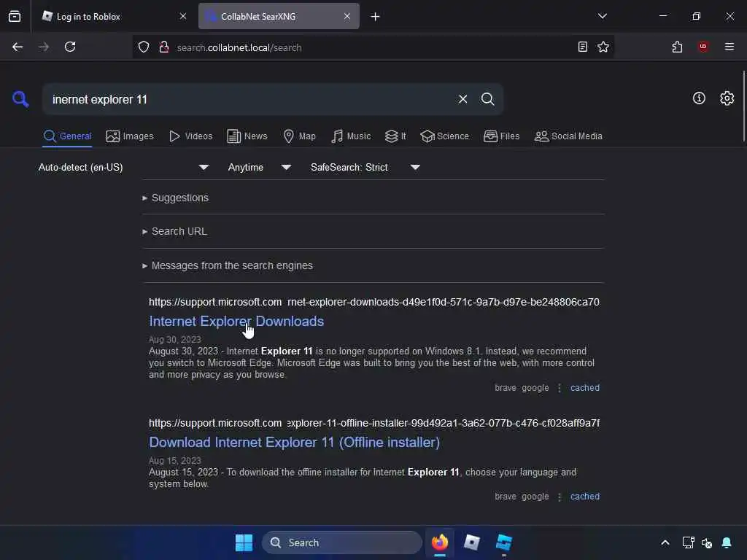Bookmark this page with the star icon

pyautogui.click(x=603, y=47)
